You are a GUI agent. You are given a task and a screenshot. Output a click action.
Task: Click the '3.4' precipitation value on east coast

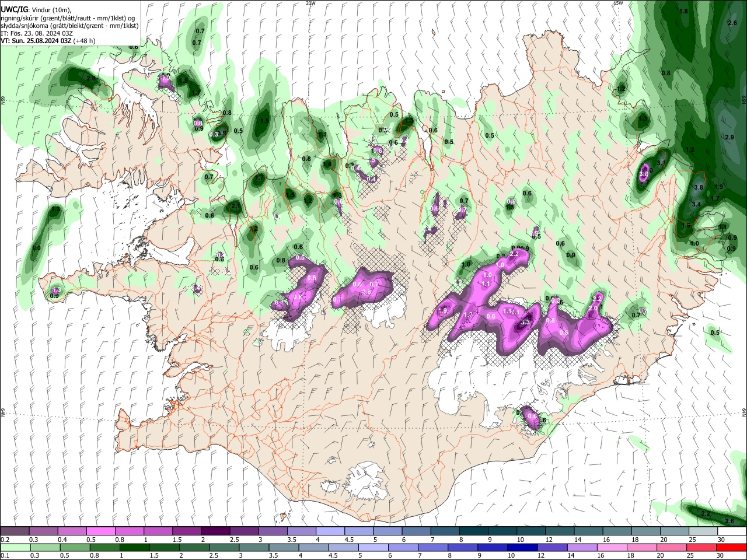696,205
